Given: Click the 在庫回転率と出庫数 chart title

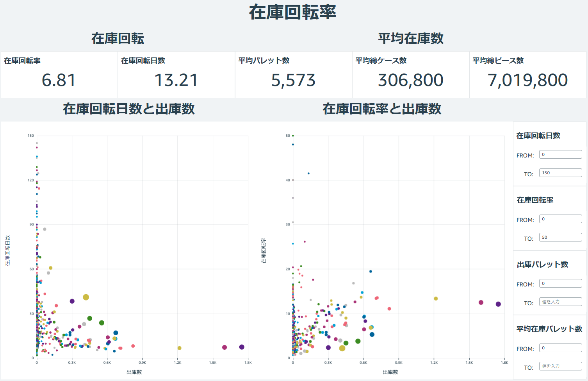Looking at the screenshot, I should pos(381,110).
